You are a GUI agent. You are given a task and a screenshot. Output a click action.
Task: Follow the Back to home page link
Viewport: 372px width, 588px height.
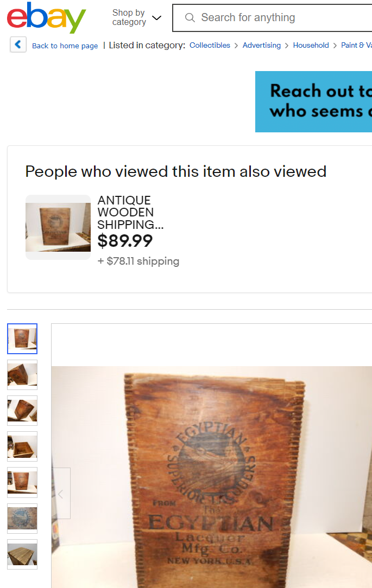click(x=65, y=46)
